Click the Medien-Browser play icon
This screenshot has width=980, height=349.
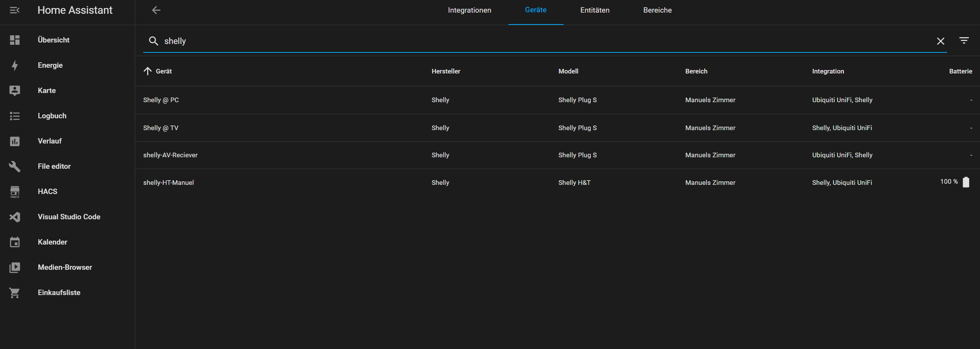pyautogui.click(x=15, y=267)
